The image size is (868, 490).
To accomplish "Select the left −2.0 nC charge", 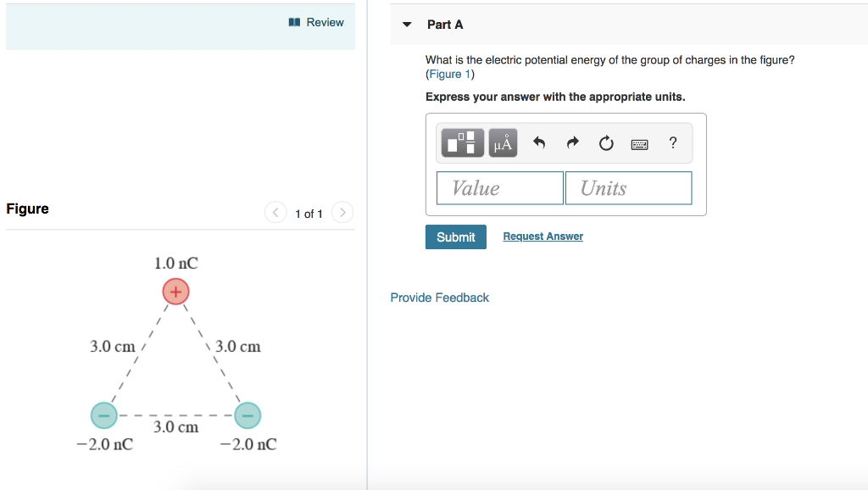I will click(105, 415).
